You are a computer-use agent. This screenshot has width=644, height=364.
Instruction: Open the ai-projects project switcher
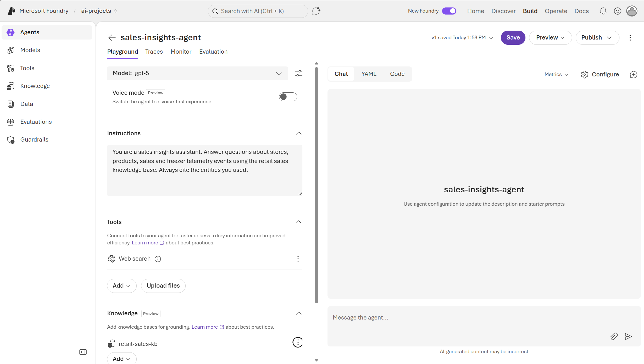pos(99,11)
